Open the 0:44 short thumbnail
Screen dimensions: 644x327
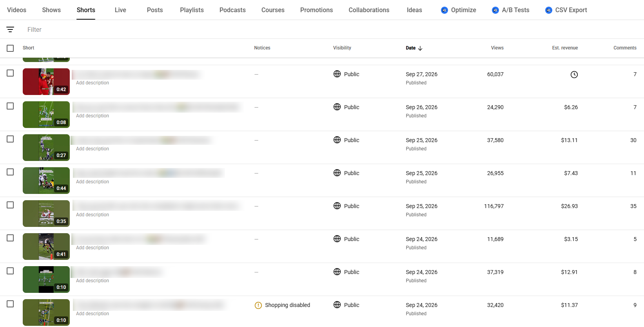(46, 181)
